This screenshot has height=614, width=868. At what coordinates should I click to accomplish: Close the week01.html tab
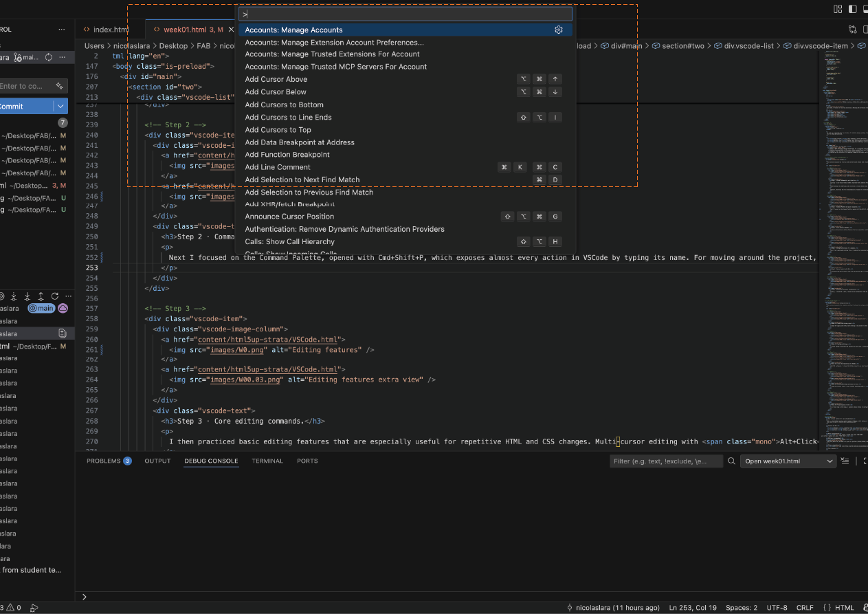(x=232, y=30)
